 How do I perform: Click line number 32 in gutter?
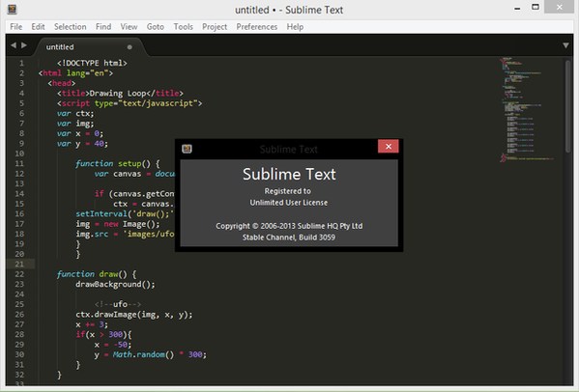click(19, 375)
